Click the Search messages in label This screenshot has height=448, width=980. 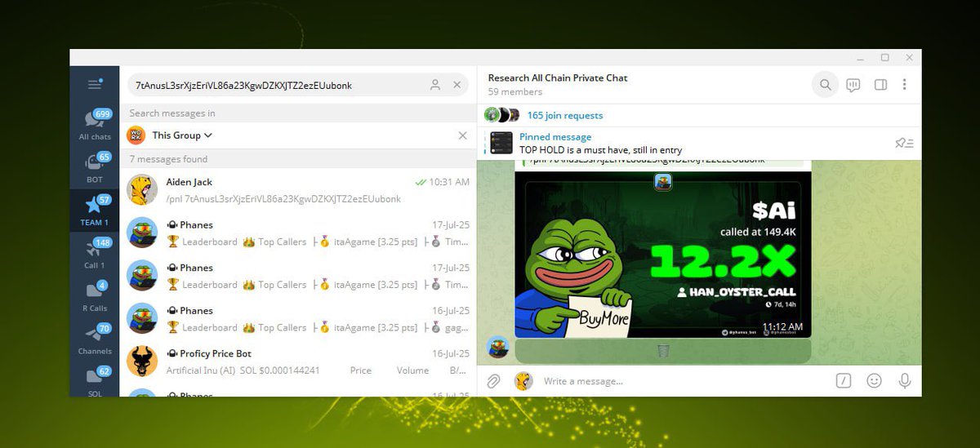172,113
